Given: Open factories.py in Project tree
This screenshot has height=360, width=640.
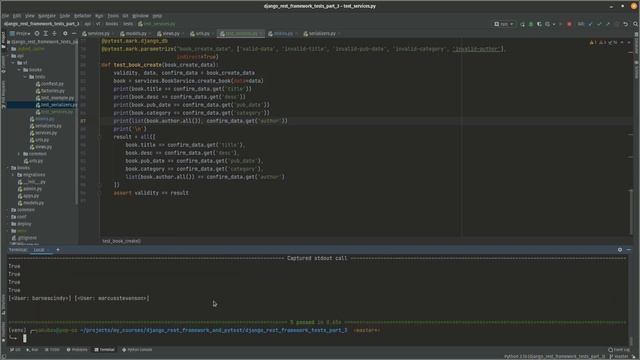Looking at the screenshot, I should coord(53,91).
